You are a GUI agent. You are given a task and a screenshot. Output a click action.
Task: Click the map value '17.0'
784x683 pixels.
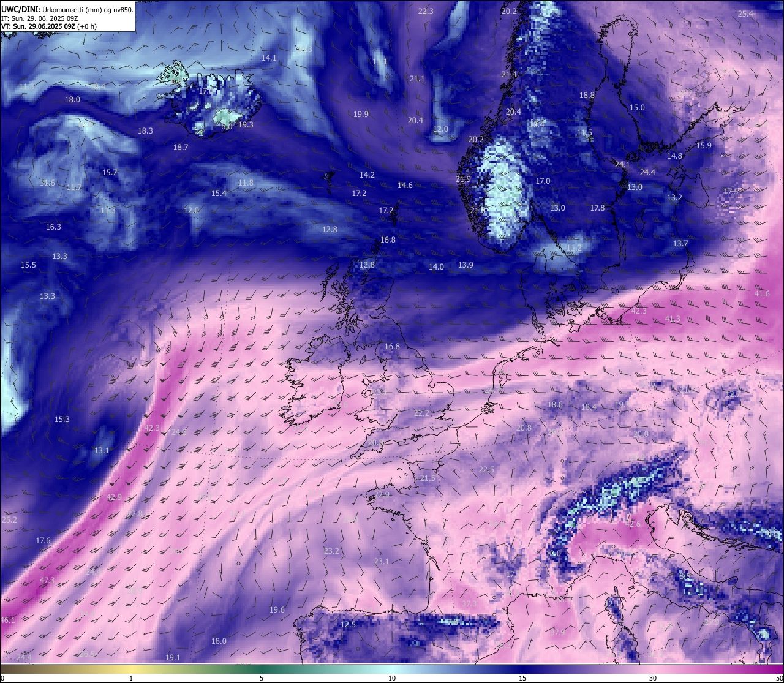click(543, 181)
